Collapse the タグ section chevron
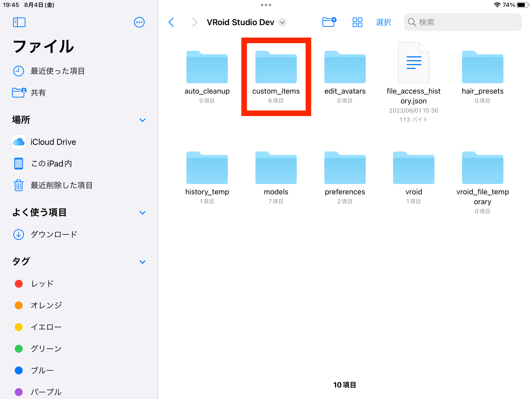Viewport: 532px width, 399px height. [x=143, y=262]
